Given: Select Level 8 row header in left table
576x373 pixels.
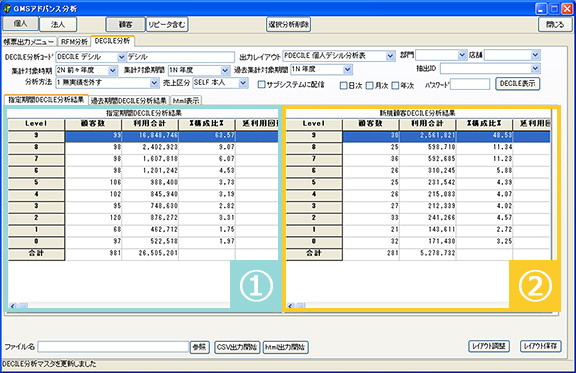Looking at the screenshot, I should point(36,147).
